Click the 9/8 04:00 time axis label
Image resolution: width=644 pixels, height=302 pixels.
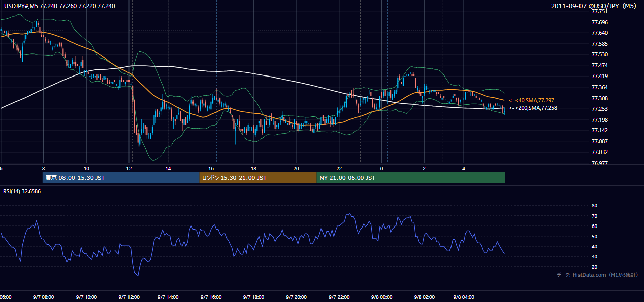point(463,297)
